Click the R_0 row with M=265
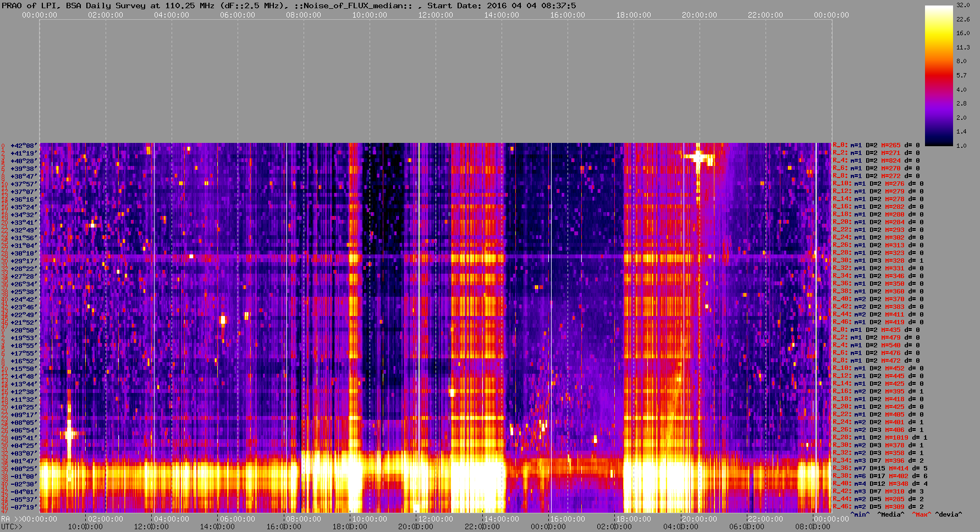This screenshot has width=980, height=532. pyautogui.click(x=876, y=146)
